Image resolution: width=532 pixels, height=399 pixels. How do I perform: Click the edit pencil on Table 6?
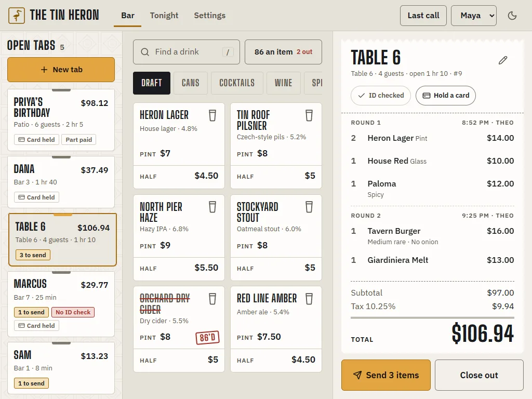[x=503, y=60]
